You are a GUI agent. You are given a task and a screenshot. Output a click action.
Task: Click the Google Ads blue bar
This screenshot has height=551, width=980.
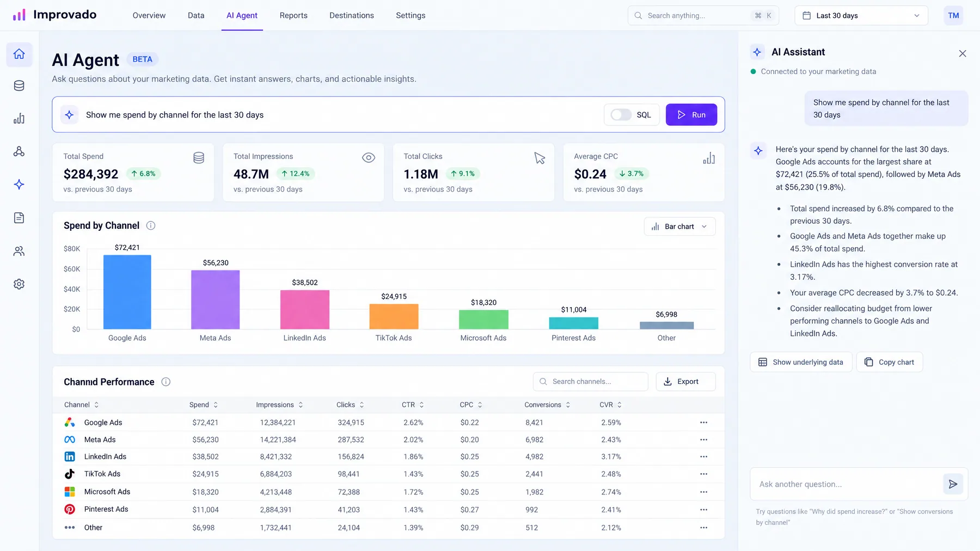click(x=127, y=292)
